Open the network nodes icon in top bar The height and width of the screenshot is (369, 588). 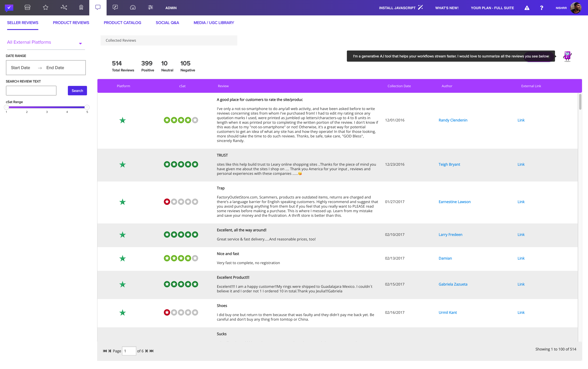(64, 8)
